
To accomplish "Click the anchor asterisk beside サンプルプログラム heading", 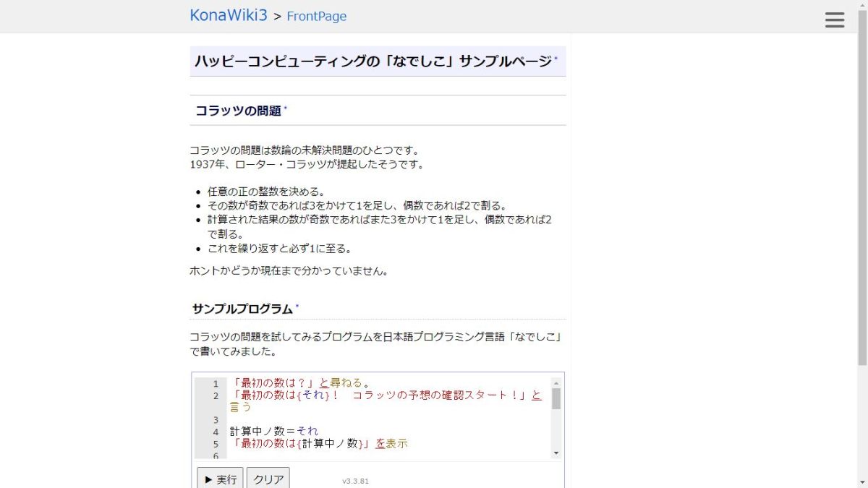I will pyautogui.click(x=297, y=307).
